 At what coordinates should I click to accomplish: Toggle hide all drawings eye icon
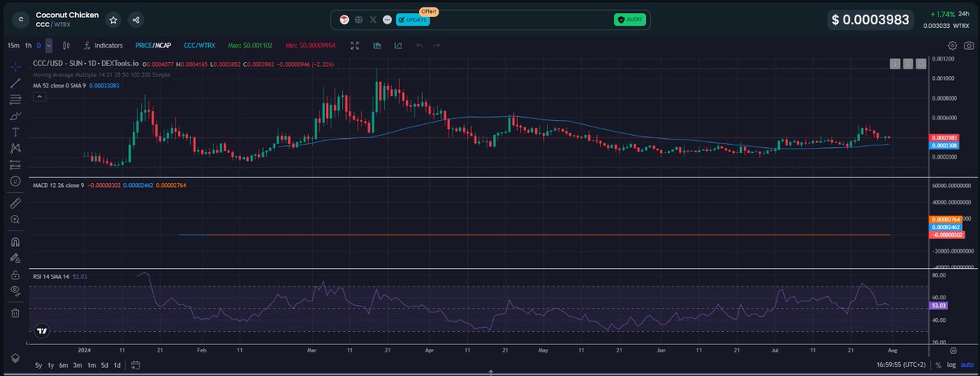click(x=16, y=290)
